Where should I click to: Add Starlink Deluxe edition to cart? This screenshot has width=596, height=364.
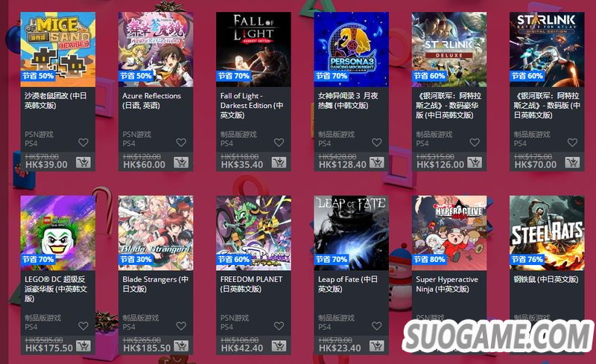[x=475, y=162]
